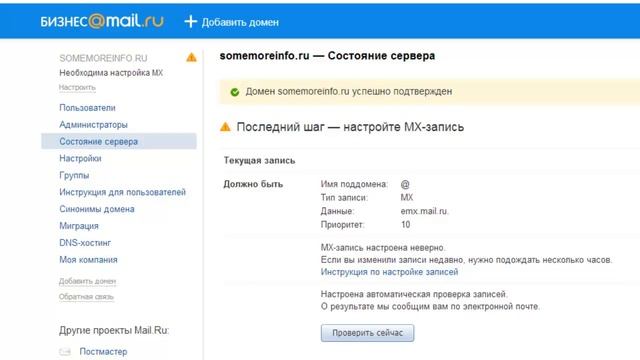This screenshot has width=640, height=360.
Task: Click the Проверить сейчас button
Action: 367,333
